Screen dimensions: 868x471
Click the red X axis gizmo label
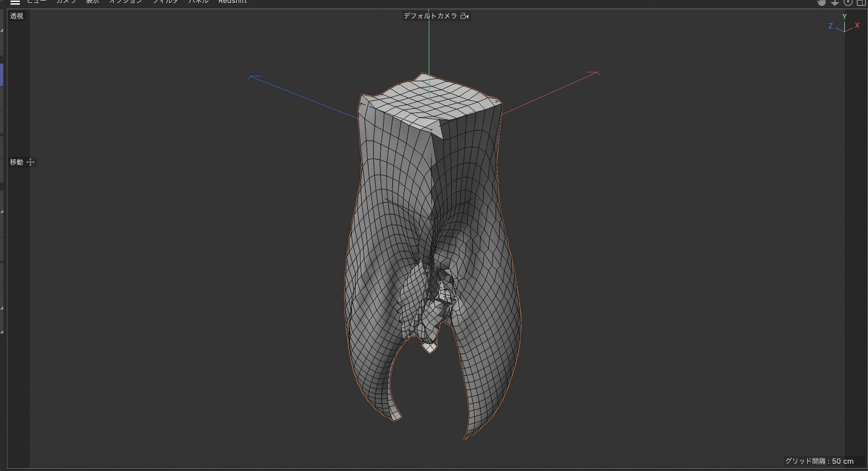(x=857, y=25)
